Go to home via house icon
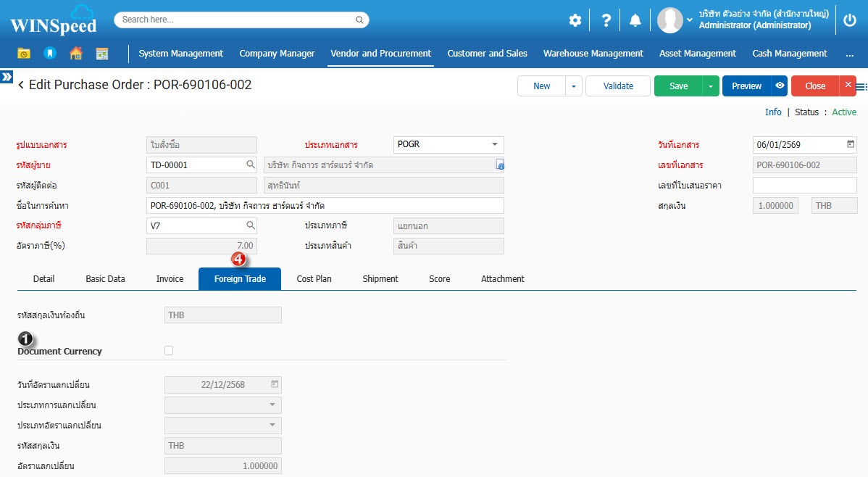This screenshot has width=868, height=477. click(75, 54)
